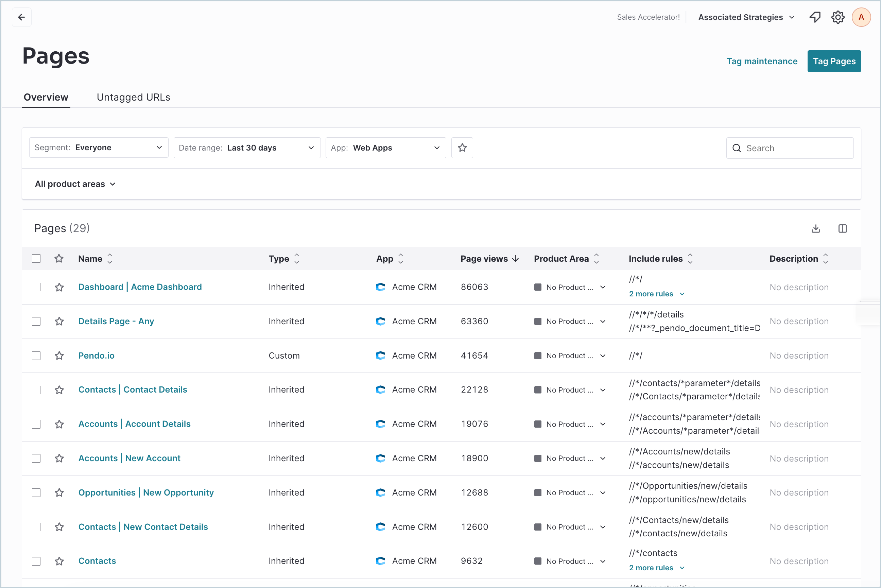Click the 41654 page views value
The image size is (881, 588).
[474, 356]
